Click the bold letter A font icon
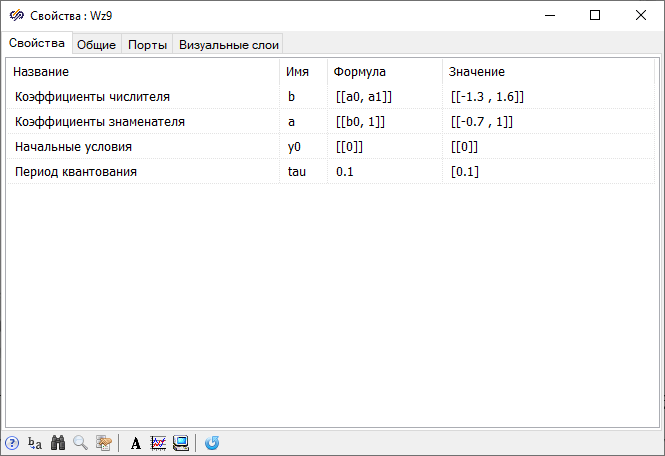Viewport: 665px width, 456px height. coord(136,443)
